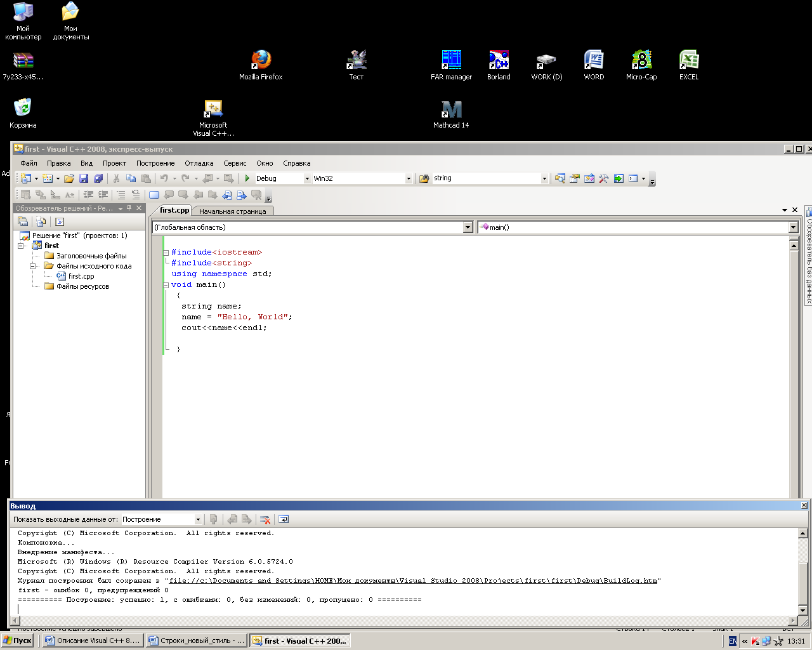Screen dimensions: 812x650
Task: Open Solution Explorer via toolbar magnifier icon
Action: (x=560, y=178)
